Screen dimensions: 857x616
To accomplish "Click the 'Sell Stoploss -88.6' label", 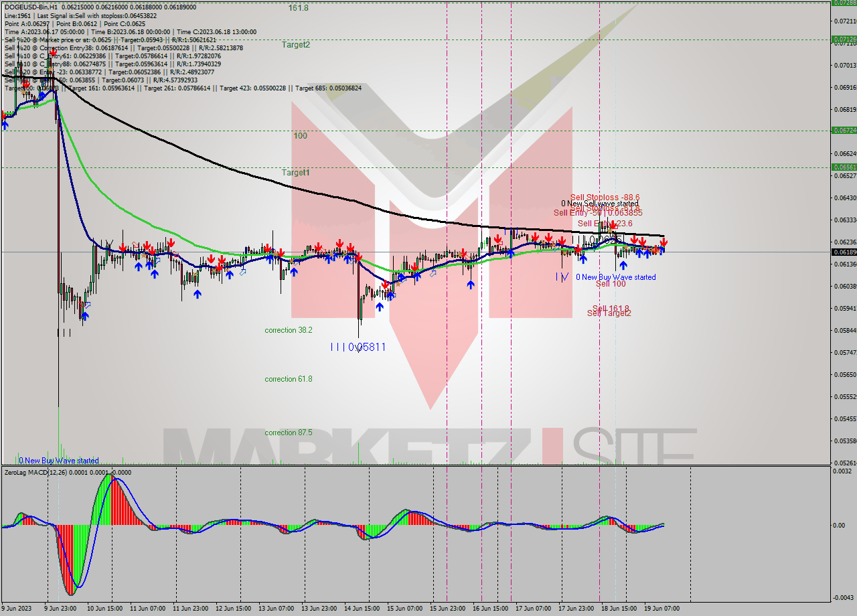I will [x=605, y=198].
